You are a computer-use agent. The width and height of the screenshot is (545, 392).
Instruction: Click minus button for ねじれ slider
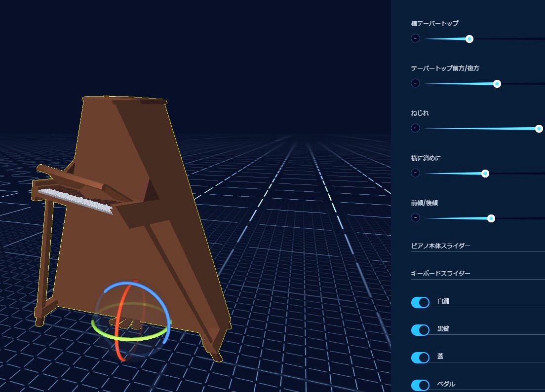[x=415, y=128]
